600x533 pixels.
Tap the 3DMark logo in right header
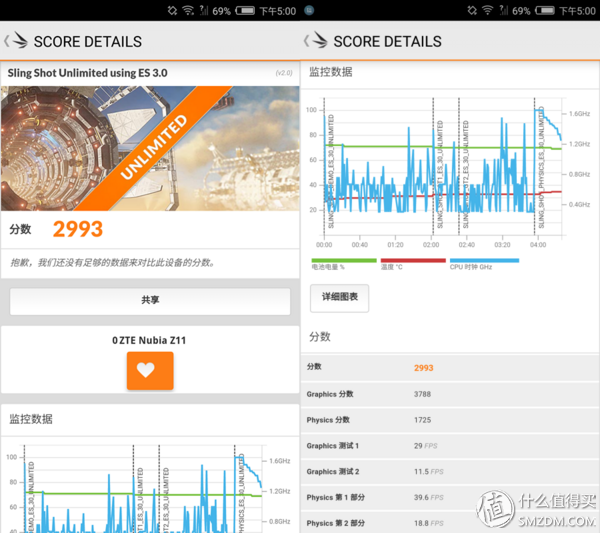tap(320, 40)
